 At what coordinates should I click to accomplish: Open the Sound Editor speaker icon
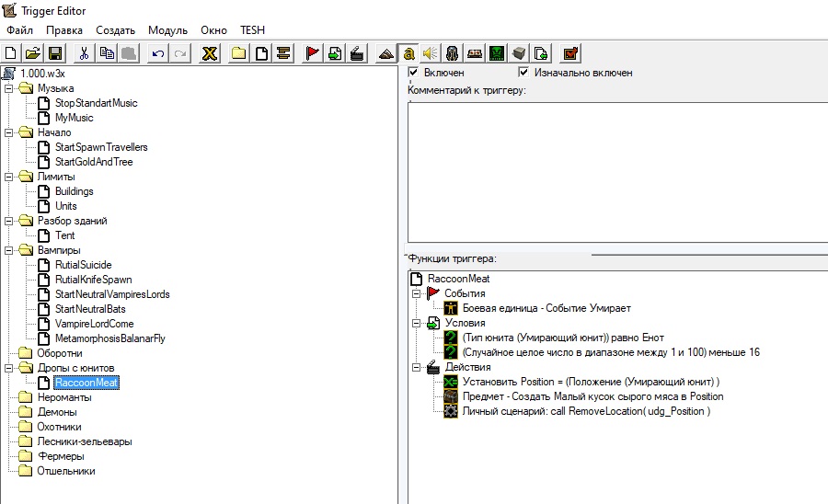431,53
